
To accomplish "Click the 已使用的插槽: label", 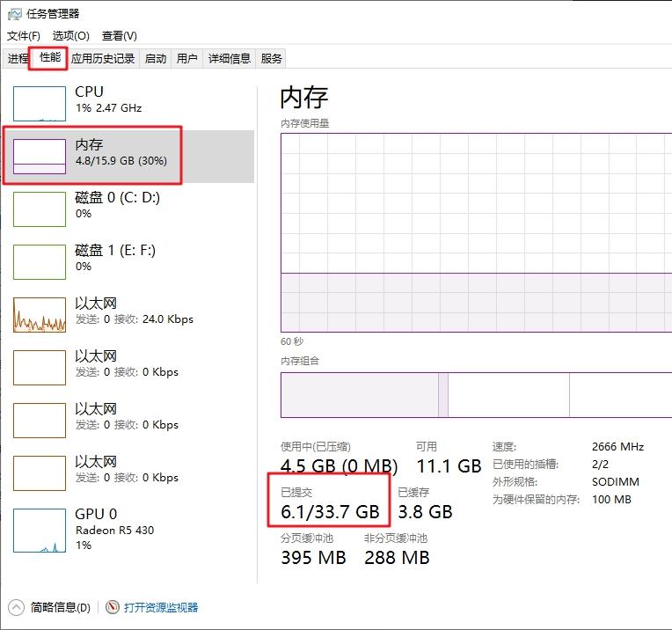I will (x=525, y=464).
